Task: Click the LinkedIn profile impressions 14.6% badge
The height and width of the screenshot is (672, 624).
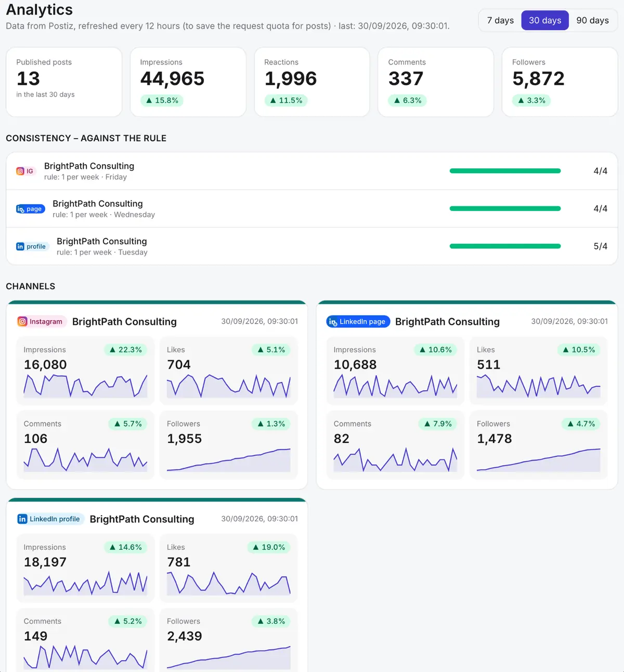Action: [125, 547]
